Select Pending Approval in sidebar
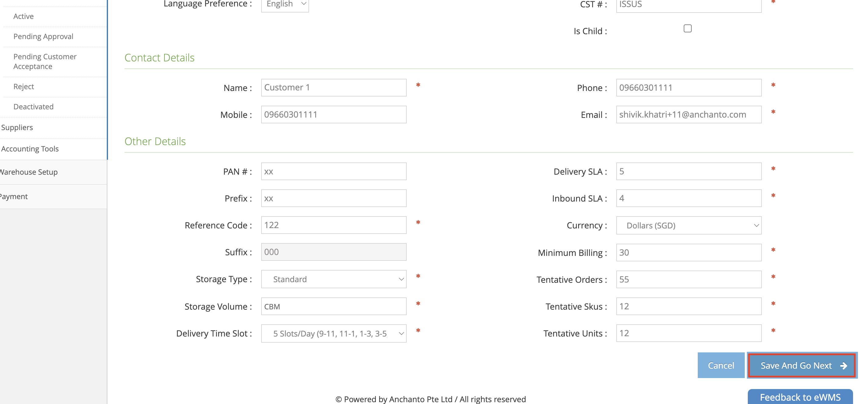The height and width of the screenshot is (404, 868). pos(43,36)
